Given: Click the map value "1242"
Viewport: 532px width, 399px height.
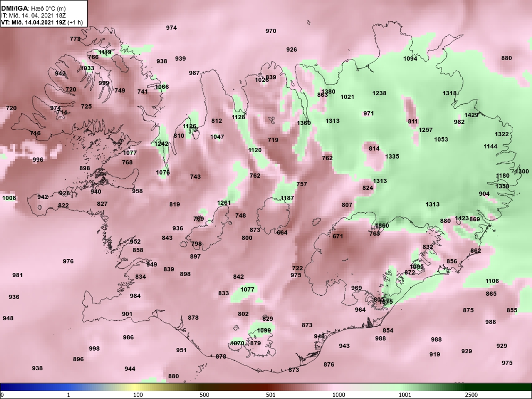Looking at the screenshot, I should 161,144.
